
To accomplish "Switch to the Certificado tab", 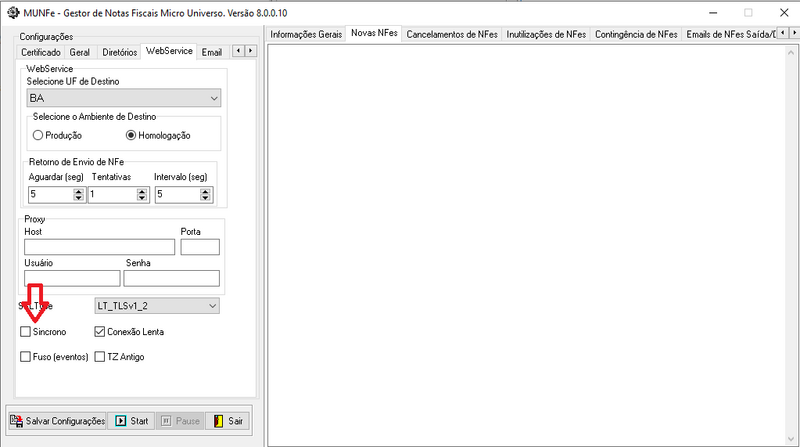I will (x=41, y=52).
